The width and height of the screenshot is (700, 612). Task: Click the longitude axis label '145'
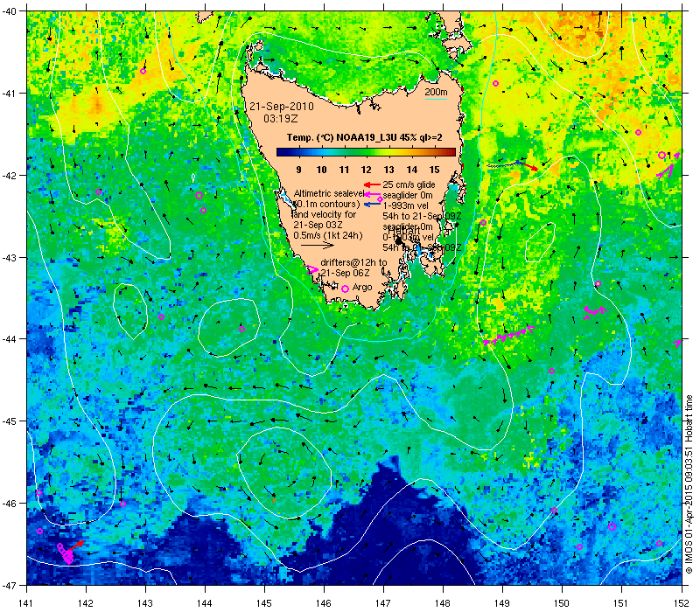tap(264, 603)
